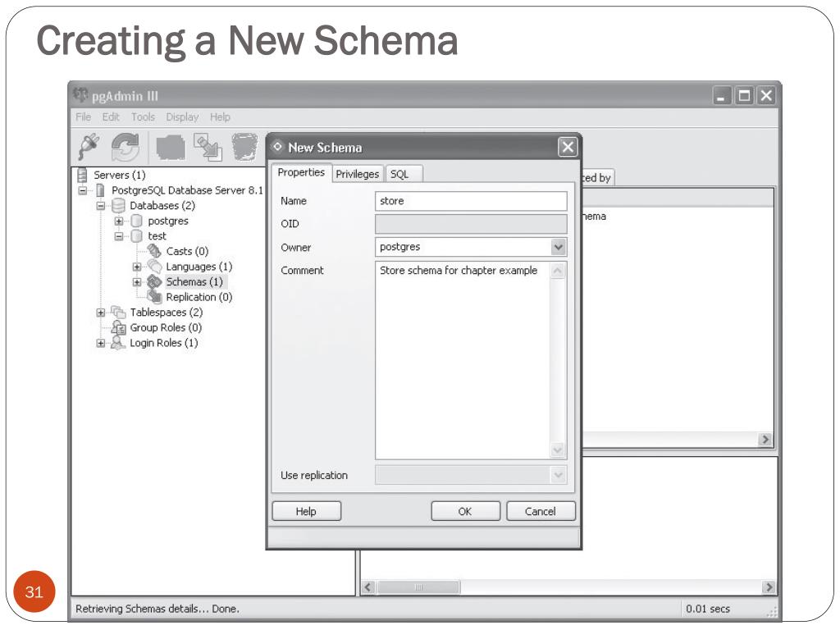The height and width of the screenshot is (630, 840).
Task: Click the test database icon
Action: pos(137,236)
